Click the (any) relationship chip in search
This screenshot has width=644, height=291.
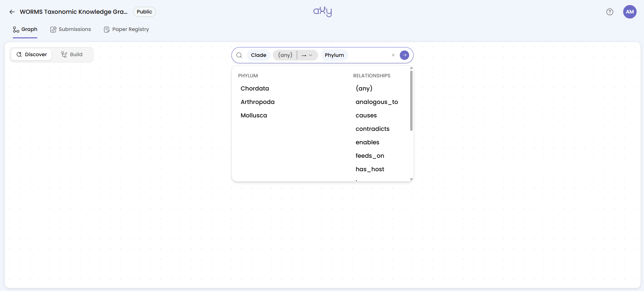[285, 55]
